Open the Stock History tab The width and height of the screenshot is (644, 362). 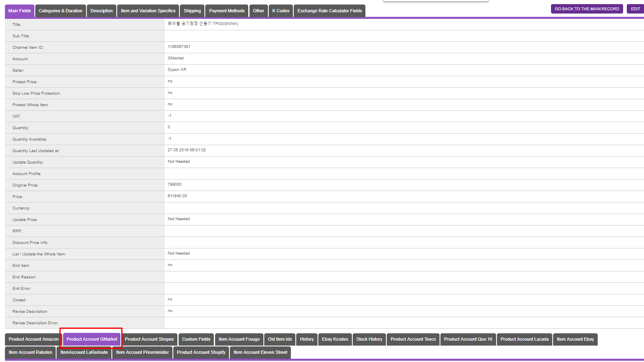point(369,339)
